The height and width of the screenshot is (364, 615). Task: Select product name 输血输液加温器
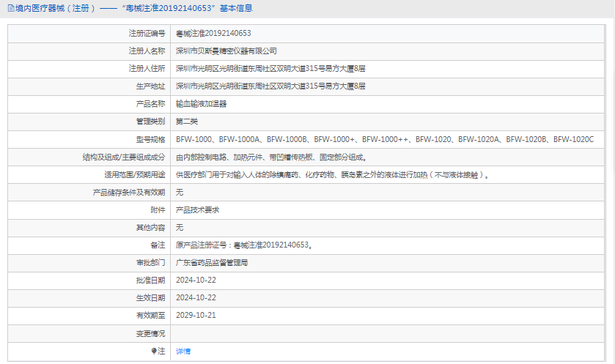201,104
